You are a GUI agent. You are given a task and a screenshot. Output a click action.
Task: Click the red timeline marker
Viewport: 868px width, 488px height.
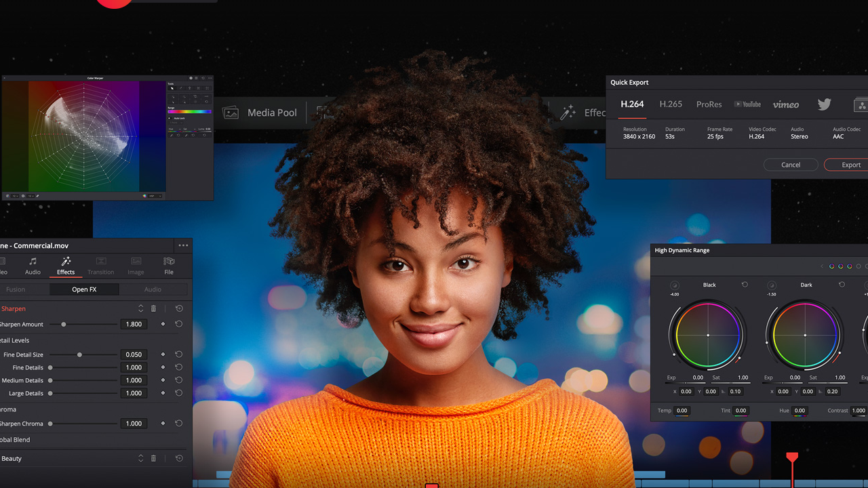pyautogui.click(x=792, y=458)
